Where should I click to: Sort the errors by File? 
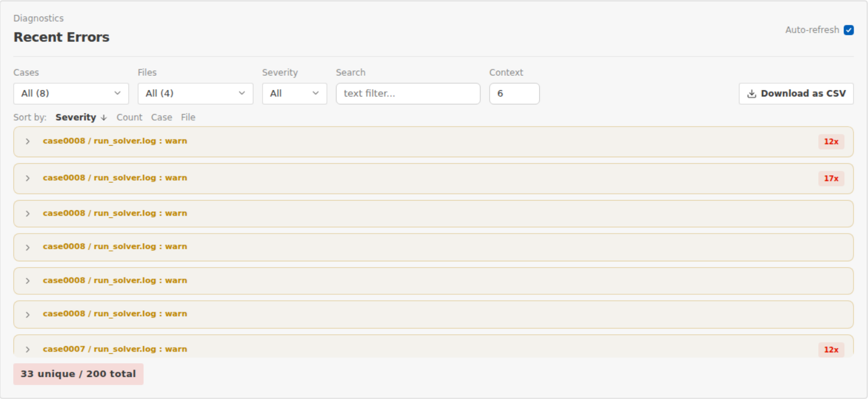pos(188,117)
